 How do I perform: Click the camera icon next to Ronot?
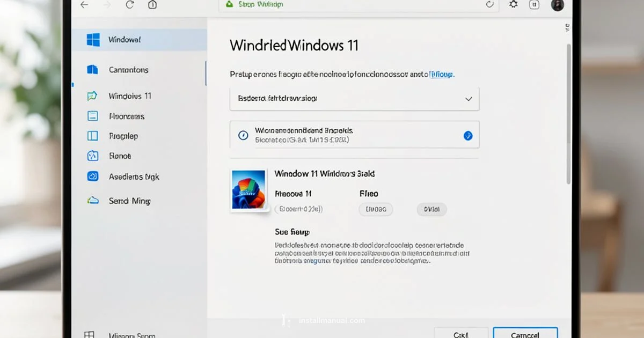[x=93, y=156]
